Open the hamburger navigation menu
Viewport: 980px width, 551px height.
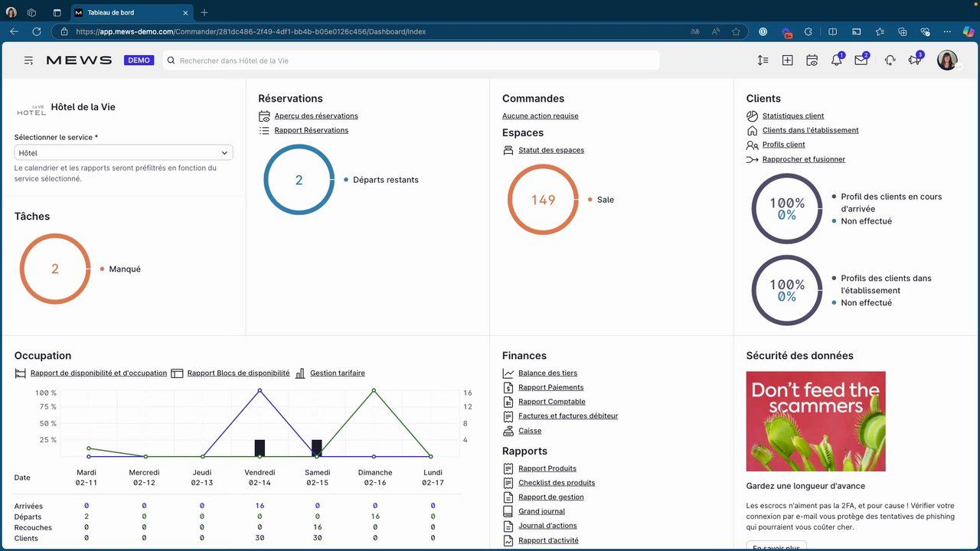(28, 60)
